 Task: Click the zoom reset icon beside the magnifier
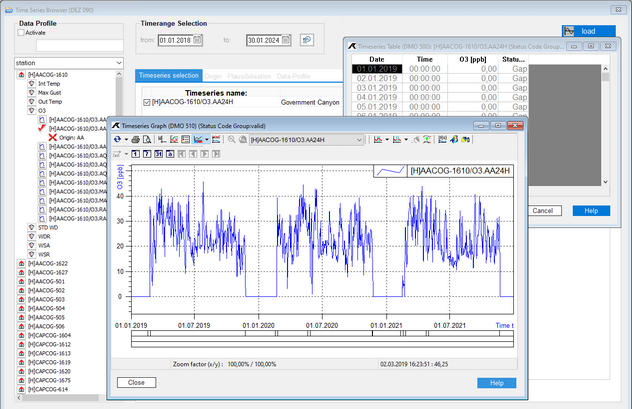click(243, 139)
